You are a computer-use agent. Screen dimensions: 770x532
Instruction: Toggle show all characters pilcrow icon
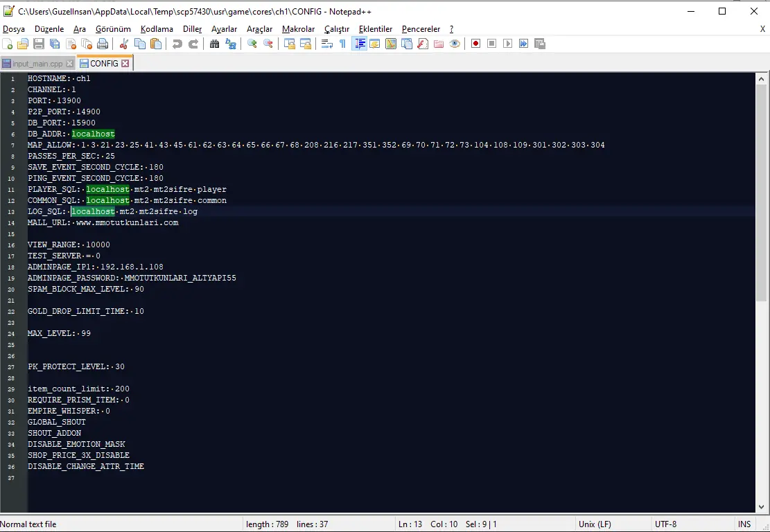[x=342, y=44]
